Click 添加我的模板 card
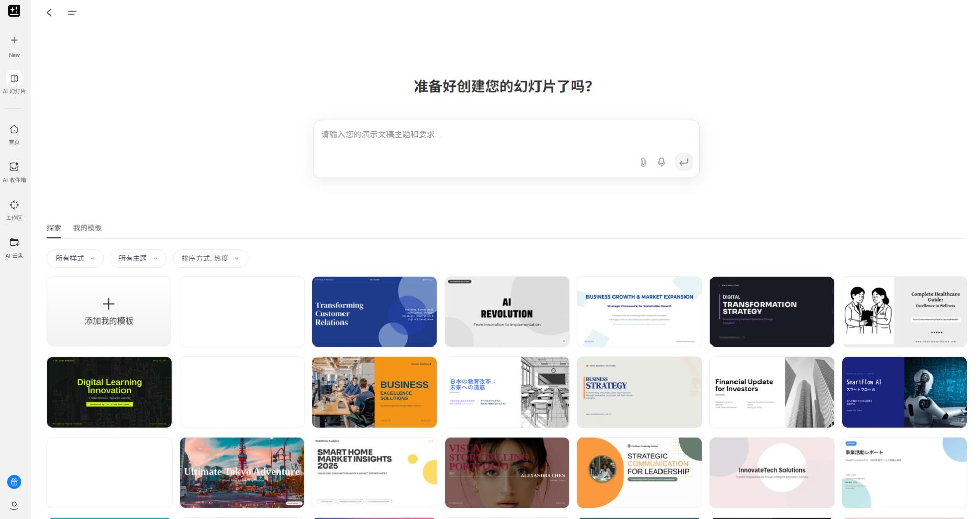980x519 pixels. click(x=109, y=311)
